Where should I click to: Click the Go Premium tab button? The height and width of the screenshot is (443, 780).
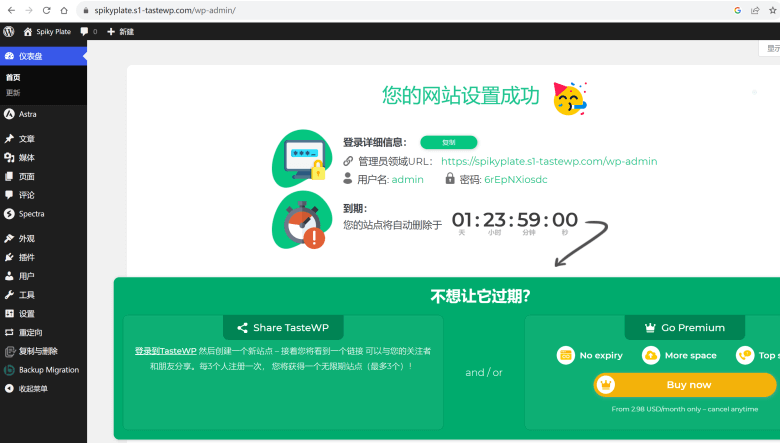(685, 328)
